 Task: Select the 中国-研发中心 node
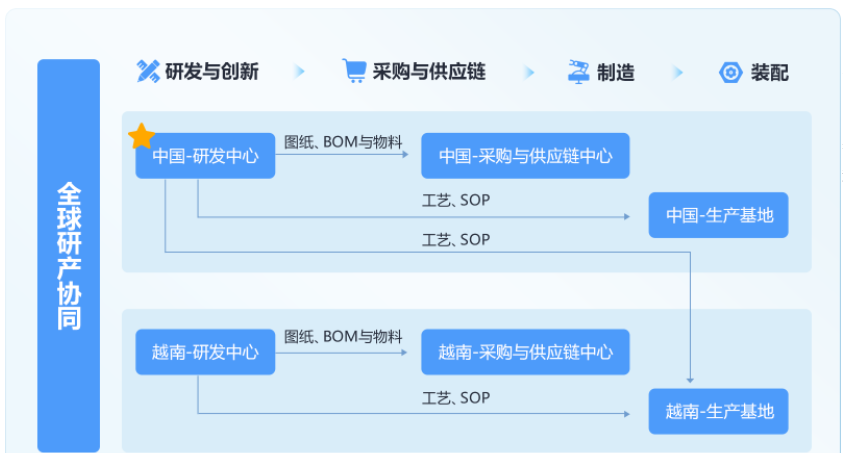(x=205, y=156)
